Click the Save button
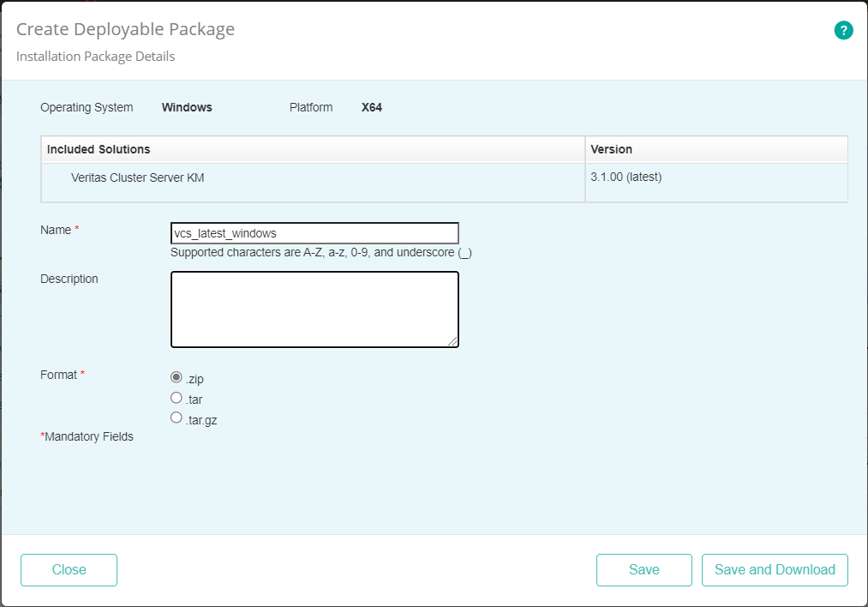Screen dimensions: 868x607 click(x=644, y=569)
